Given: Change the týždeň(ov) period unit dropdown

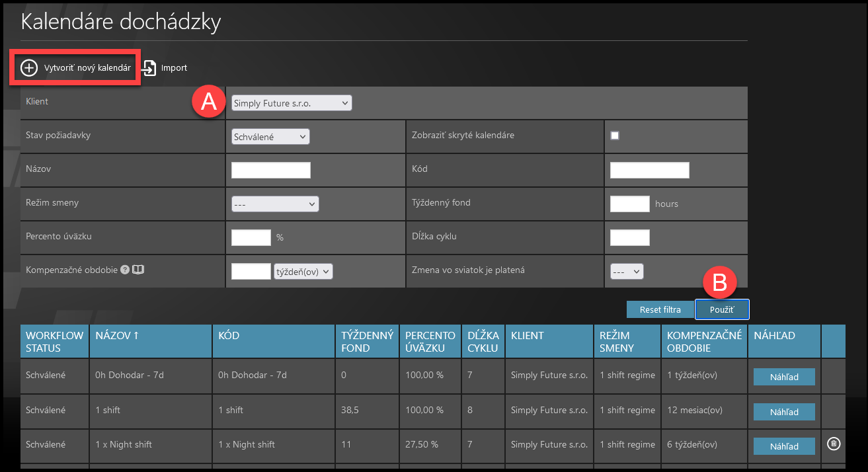Looking at the screenshot, I should pos(303,272).
